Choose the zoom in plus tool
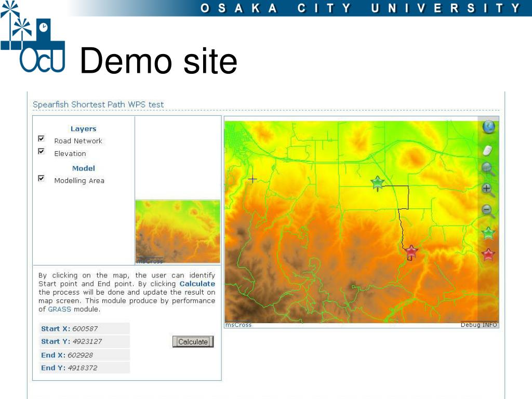 488,190
